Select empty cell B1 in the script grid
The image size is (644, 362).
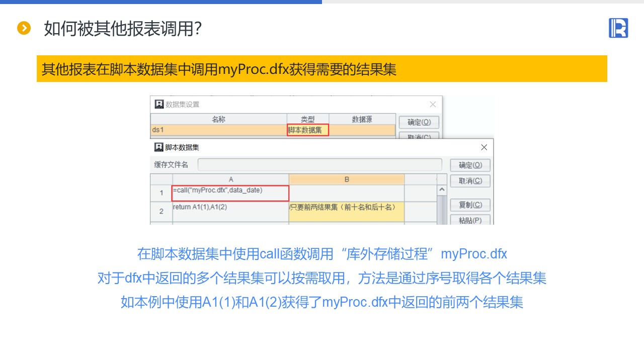click(x=347, y=193)
